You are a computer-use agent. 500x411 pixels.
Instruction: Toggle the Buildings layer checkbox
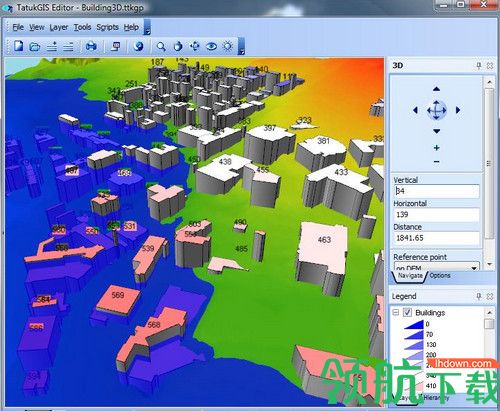407,312
